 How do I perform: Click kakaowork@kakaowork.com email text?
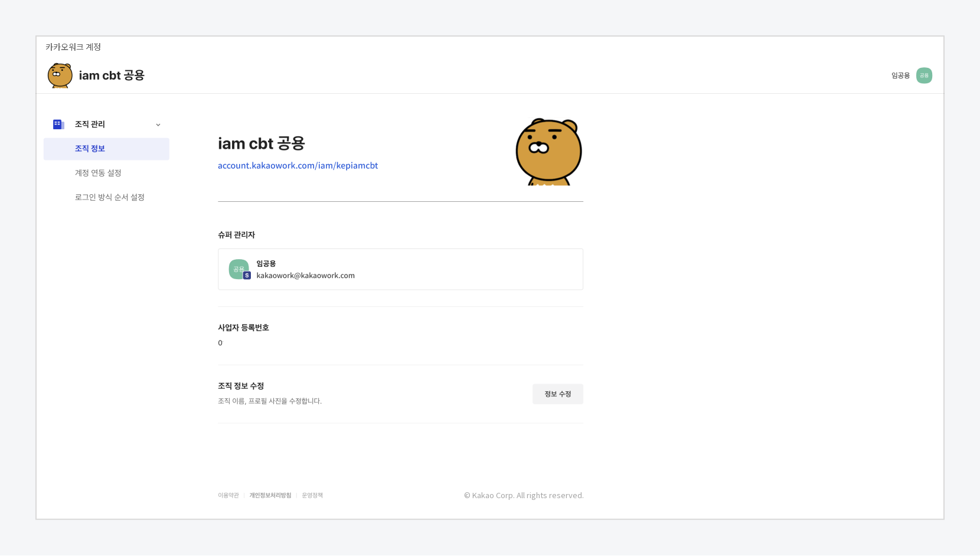pos(305,276)
